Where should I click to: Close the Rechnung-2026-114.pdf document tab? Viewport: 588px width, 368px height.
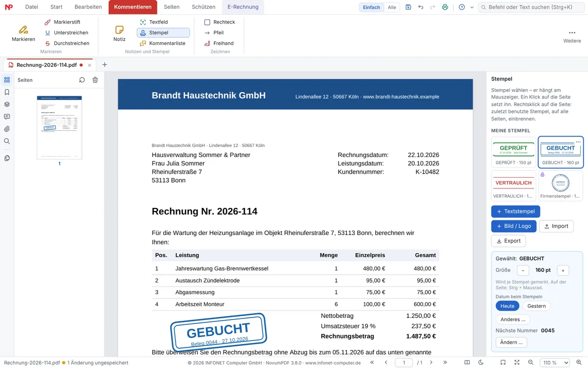click(x=89, y=65)
